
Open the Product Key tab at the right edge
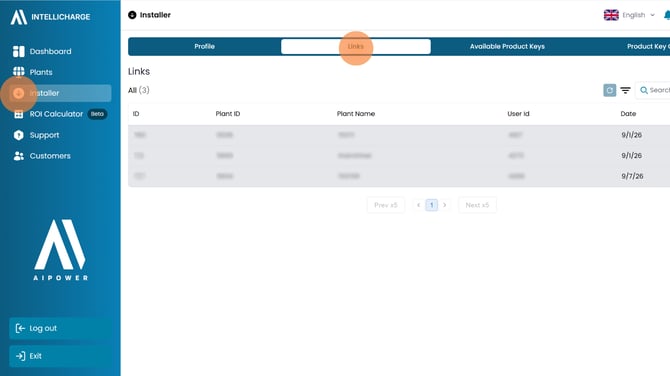[x=648, y=47]
